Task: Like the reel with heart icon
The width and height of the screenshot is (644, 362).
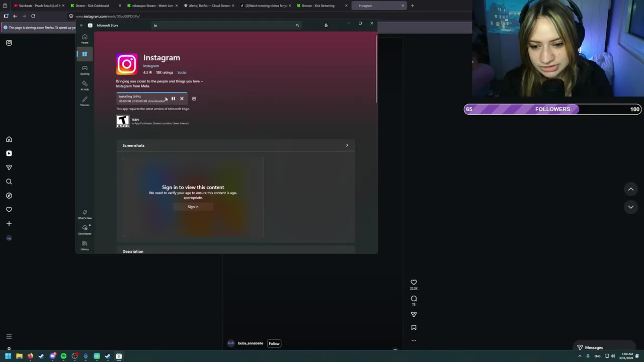Action: pyautogui.click(x=414, y=283)
